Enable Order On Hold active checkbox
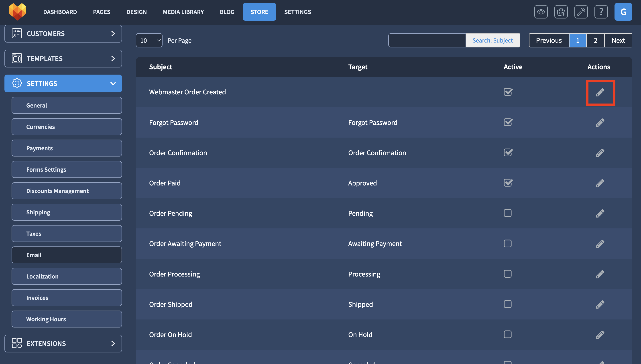Image resolution: width=641 pixels, height=364 pixels. [507, 334]
